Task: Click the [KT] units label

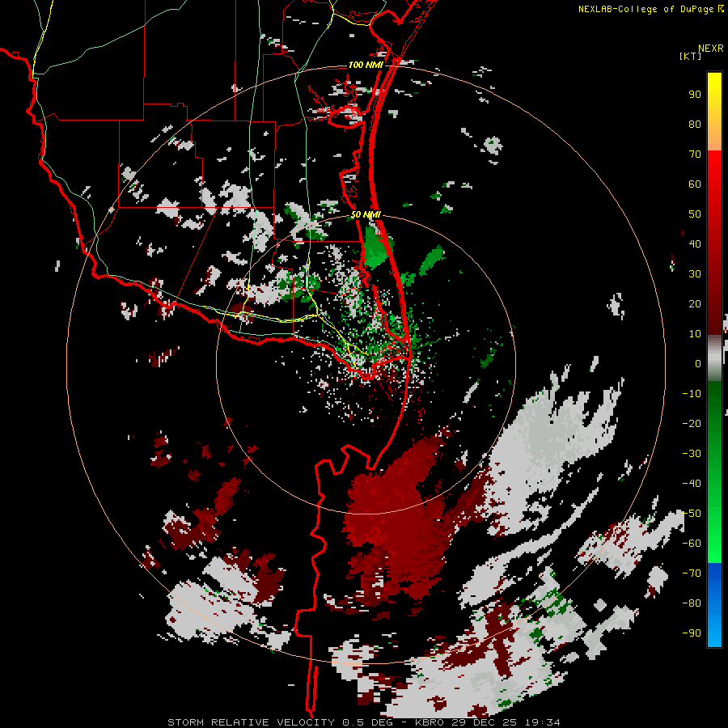Action: tap(691, 56)
